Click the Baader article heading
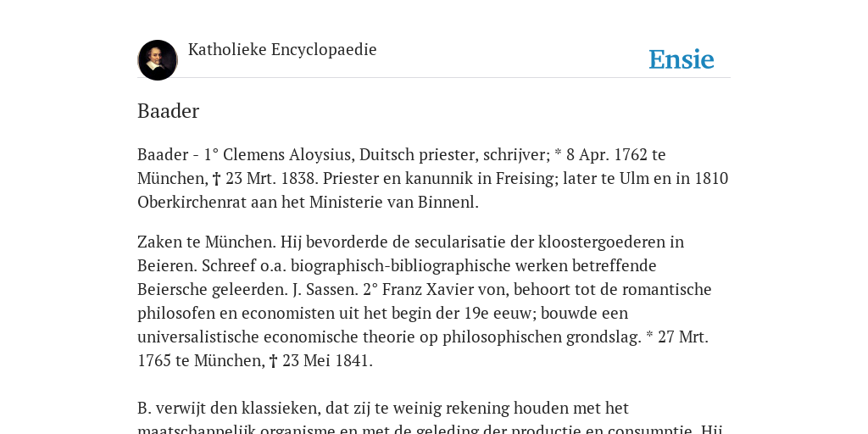Viewport: 868px width, 434px height. coord(169,111)
